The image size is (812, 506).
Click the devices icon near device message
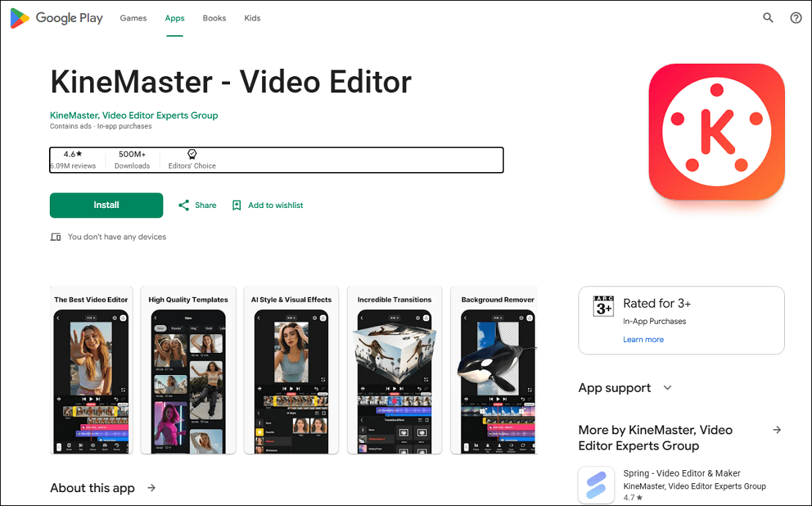point(56,237)
